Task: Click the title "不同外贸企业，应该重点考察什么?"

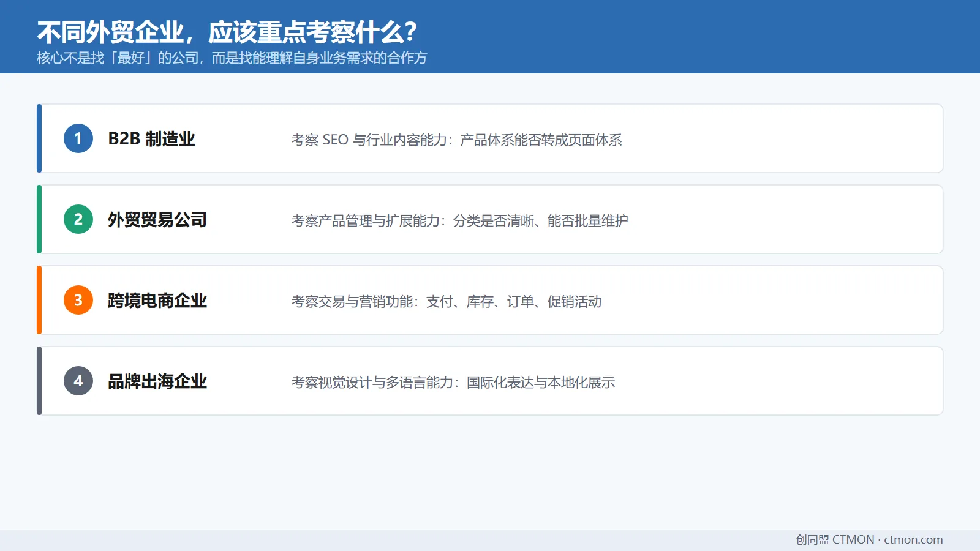Action: pos(227,32)
